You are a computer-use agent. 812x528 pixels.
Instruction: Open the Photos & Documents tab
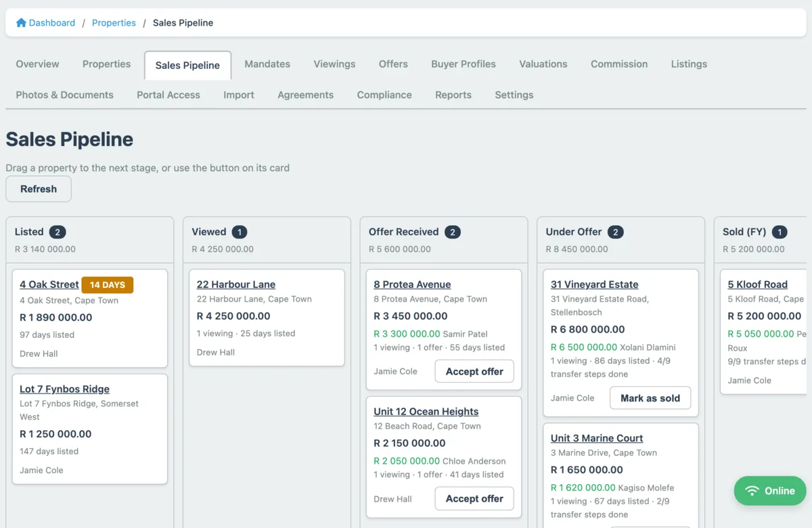pyautogui.click(x=64, y=95)
